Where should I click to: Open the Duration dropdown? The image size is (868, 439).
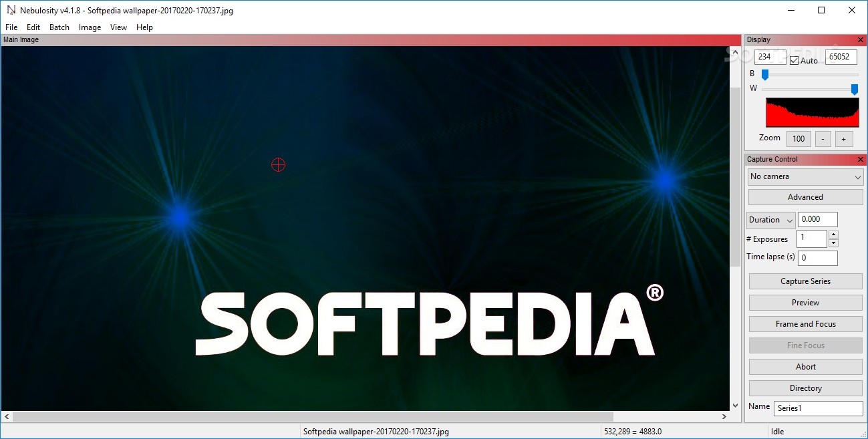(770, 220)
